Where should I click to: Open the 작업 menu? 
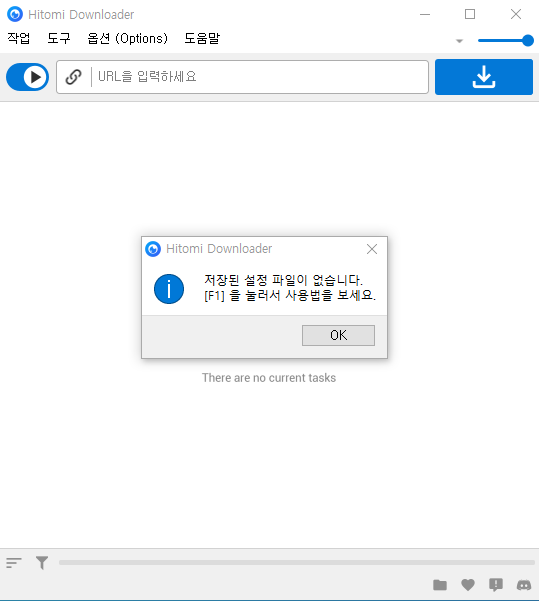[18, 38]
